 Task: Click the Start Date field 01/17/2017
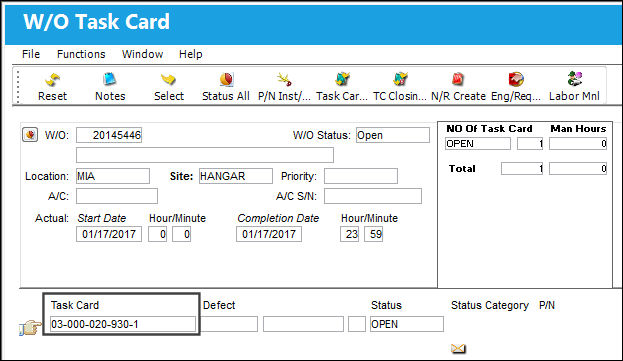click(109, 234)
